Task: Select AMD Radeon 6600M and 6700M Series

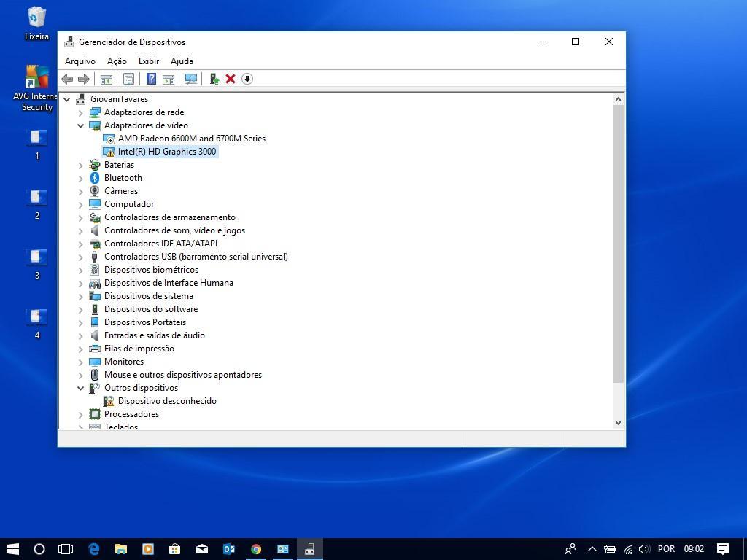Action: pyautogui.click(x=192, y=139)
